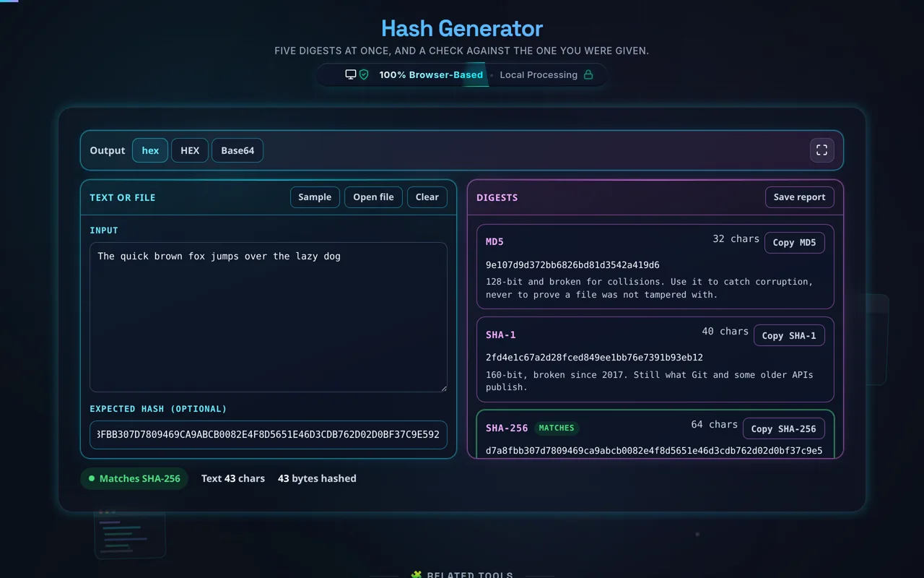The image size is (924, 578).
Task: Copy the MD5 digest
Action: click(794, 243)
